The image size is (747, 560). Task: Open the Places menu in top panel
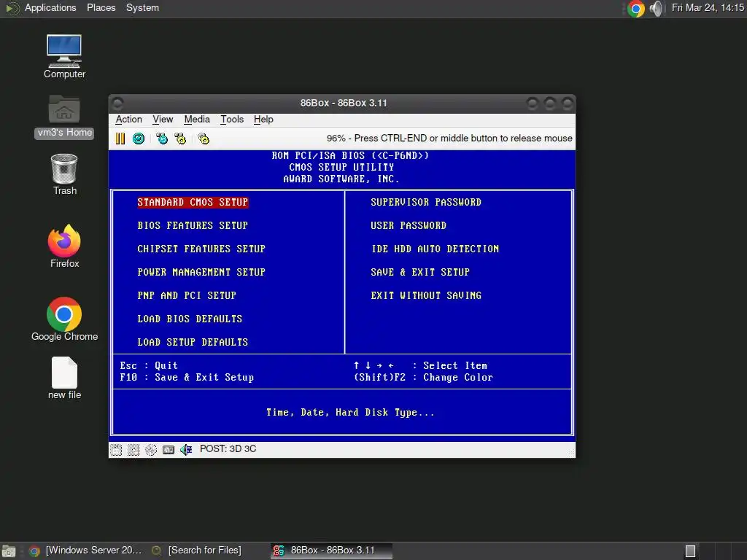[101, 7]
